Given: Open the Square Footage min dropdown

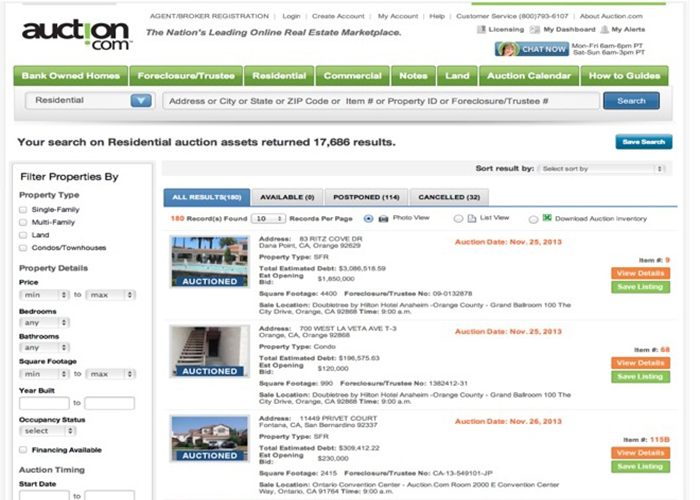Looking at the screenshot, I should point(44,374).
